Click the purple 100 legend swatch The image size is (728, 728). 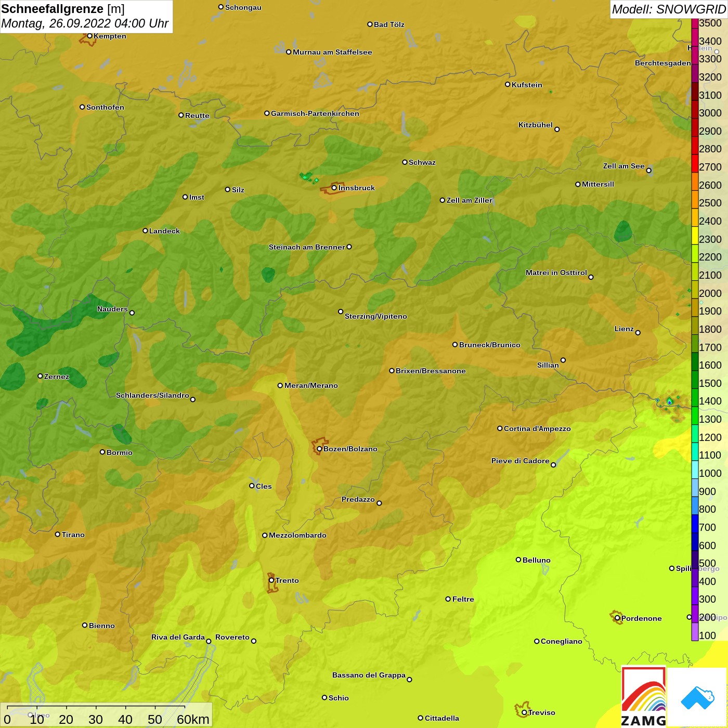tap(695, 632)
